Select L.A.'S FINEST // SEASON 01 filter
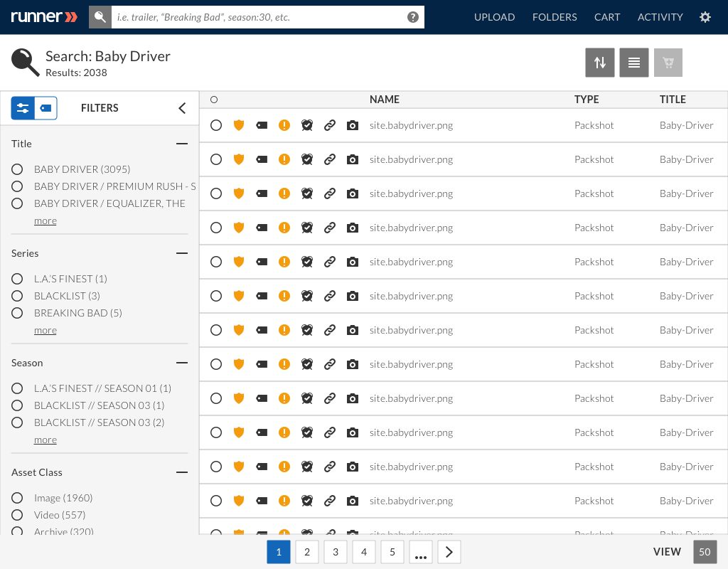This screenshot has width=728, height=569. point(17,388)
